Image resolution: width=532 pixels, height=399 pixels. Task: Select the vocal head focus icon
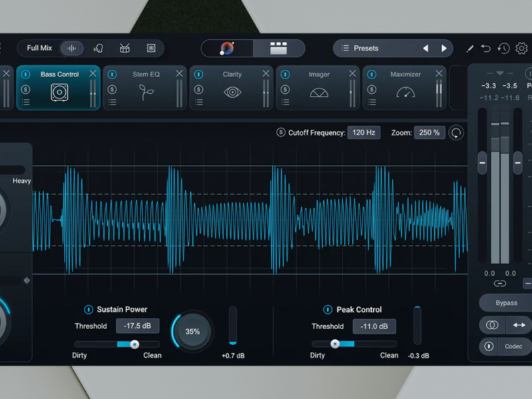click(98, 48)
